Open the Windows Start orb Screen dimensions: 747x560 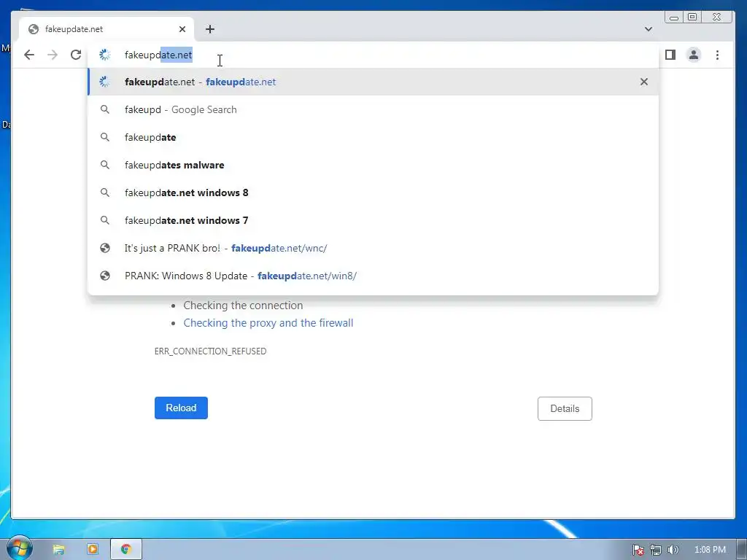(x=19, y=548)
